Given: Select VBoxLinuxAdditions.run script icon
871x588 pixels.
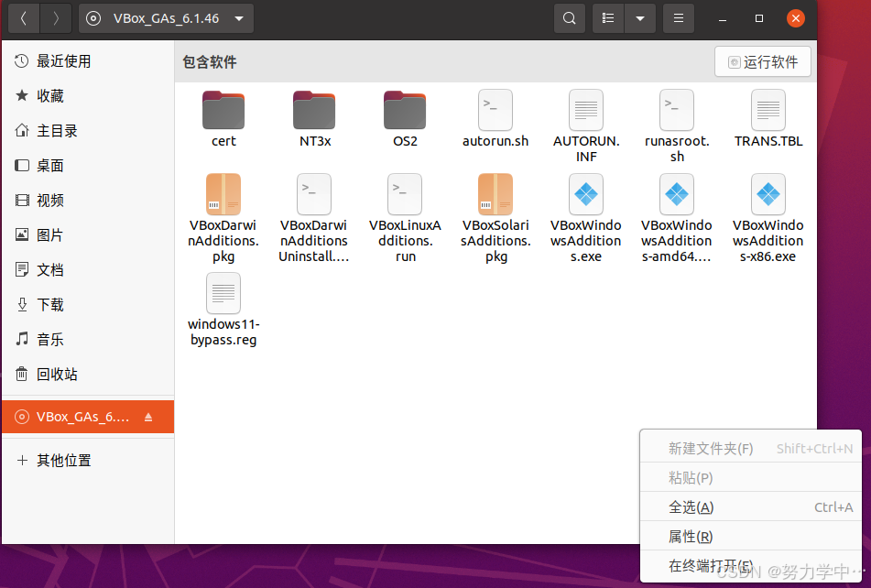Looking at the screenshot, I should tap(405, 194).
